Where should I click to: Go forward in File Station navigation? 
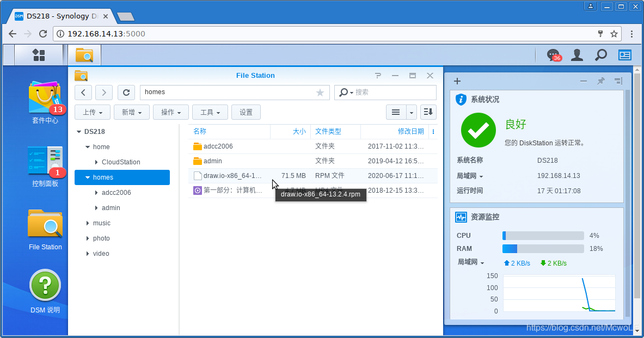tap(104, 93)
